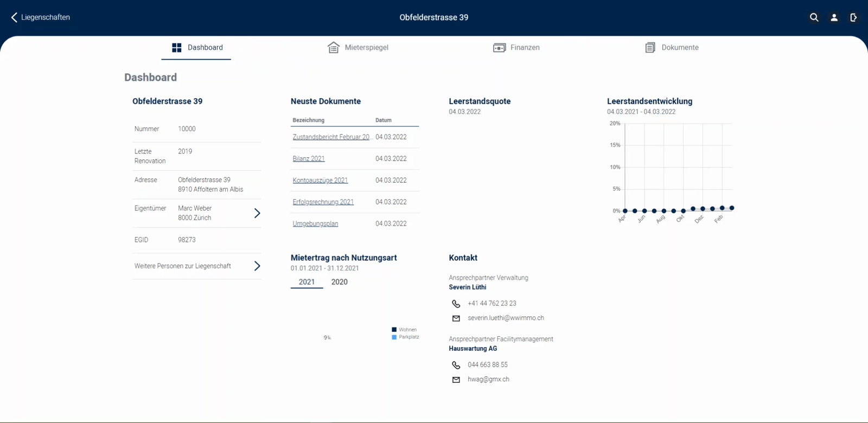Screen dimensions: 868x423
Task: Go back to Liegenschaften list
Action: pyautogui.click(x=40, y=17)
